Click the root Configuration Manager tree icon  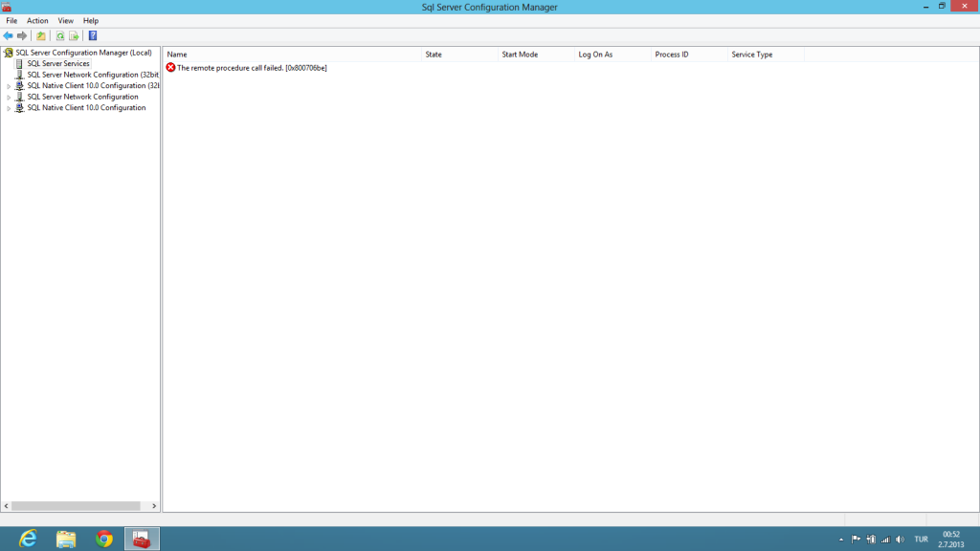click(x=8, y=53)
